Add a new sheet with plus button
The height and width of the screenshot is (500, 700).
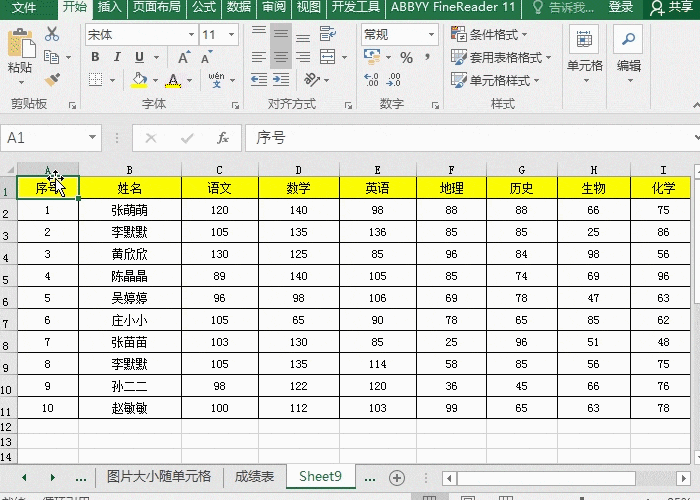click(x=397, y=477)
